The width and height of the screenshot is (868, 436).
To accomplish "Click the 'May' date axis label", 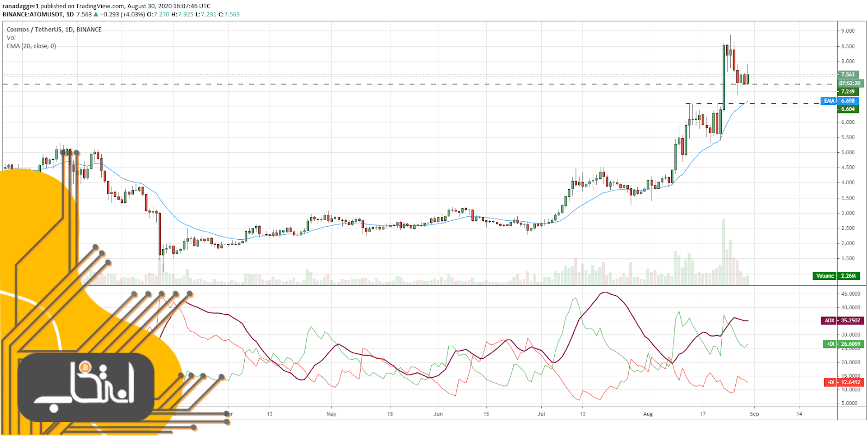I will tap(331, 414).
